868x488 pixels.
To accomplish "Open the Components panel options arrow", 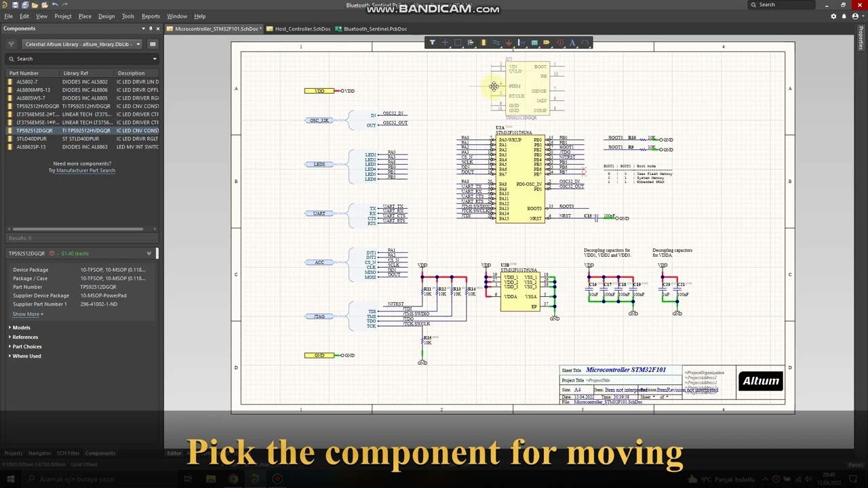I will (x=143, y=28).
